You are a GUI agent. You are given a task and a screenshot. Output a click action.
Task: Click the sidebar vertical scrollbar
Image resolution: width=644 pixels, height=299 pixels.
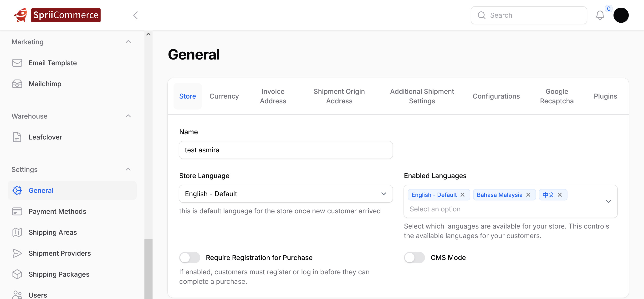(x=148, y=269)
